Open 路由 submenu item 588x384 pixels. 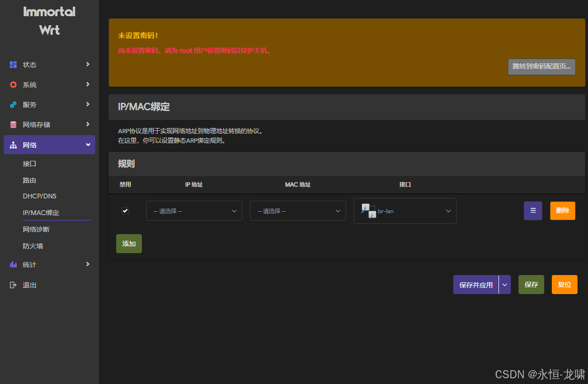pos(30,181)
